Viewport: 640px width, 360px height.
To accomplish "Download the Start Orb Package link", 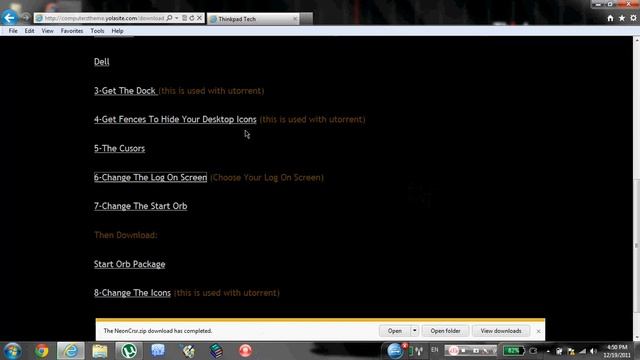I will tap(129, 264).
